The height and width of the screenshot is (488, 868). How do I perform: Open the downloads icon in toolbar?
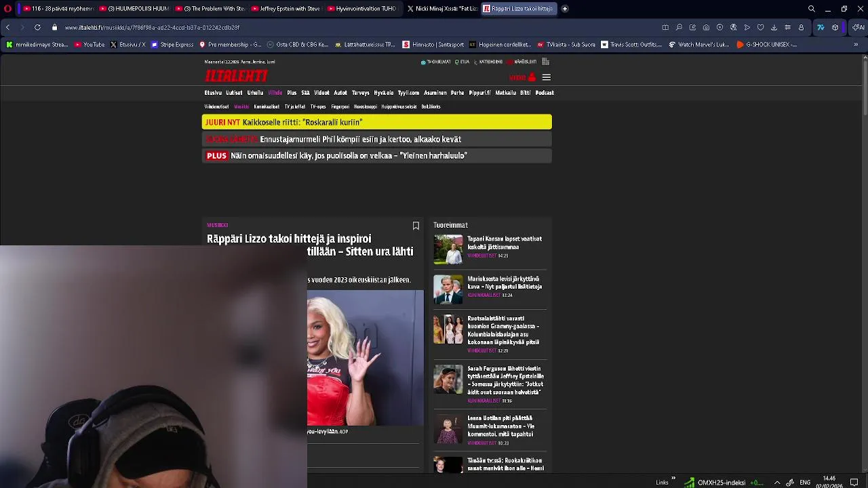[774, 27]
